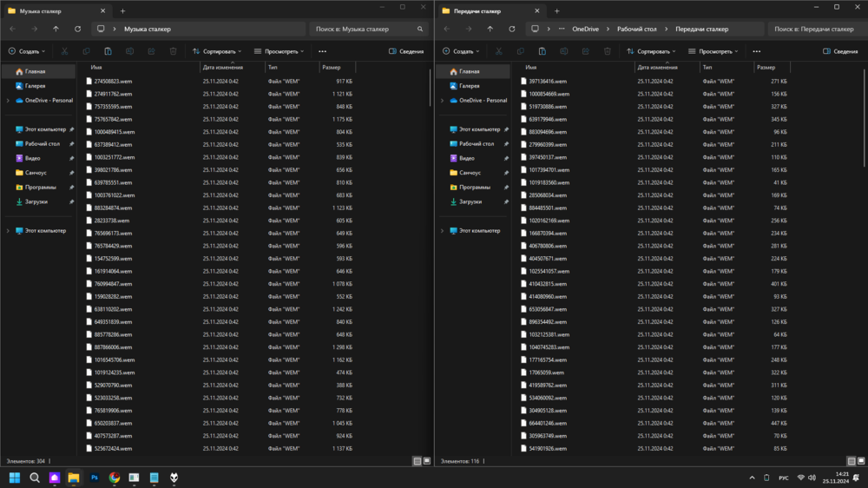Switch the left window to large thumbnails view

(427, 460)
